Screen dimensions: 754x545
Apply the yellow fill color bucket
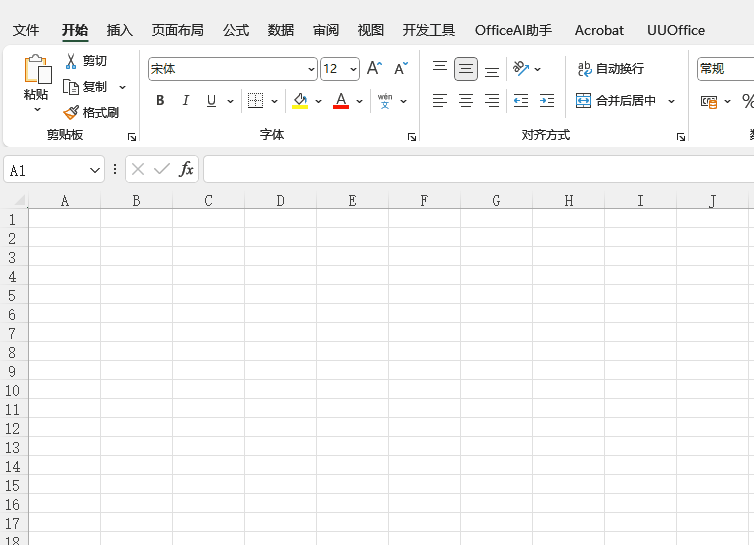click(300, 101)
